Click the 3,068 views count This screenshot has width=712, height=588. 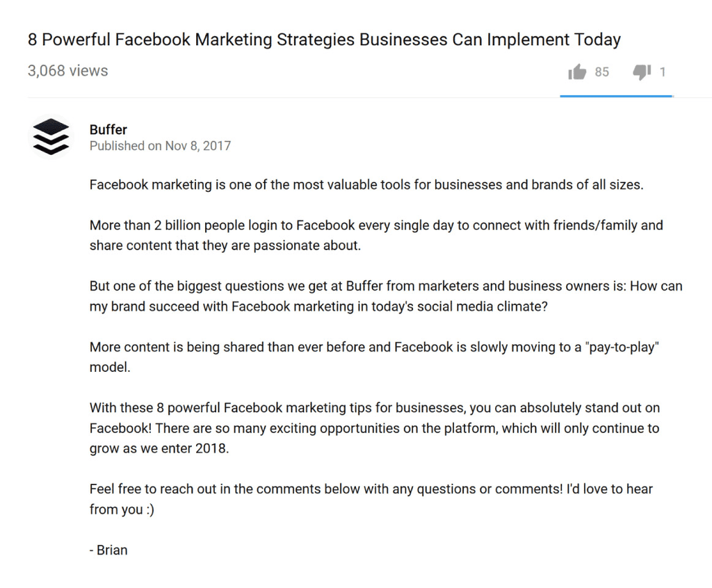pos(68,71)
